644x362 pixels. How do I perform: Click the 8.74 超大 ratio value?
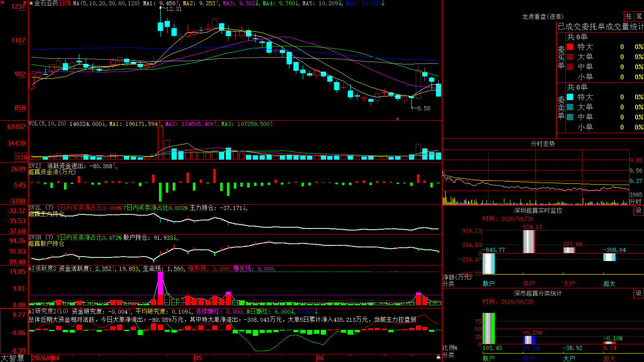point(610,348)
